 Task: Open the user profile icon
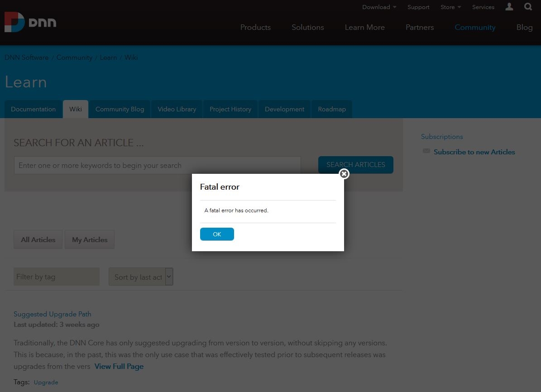click(x=509, y=6)
